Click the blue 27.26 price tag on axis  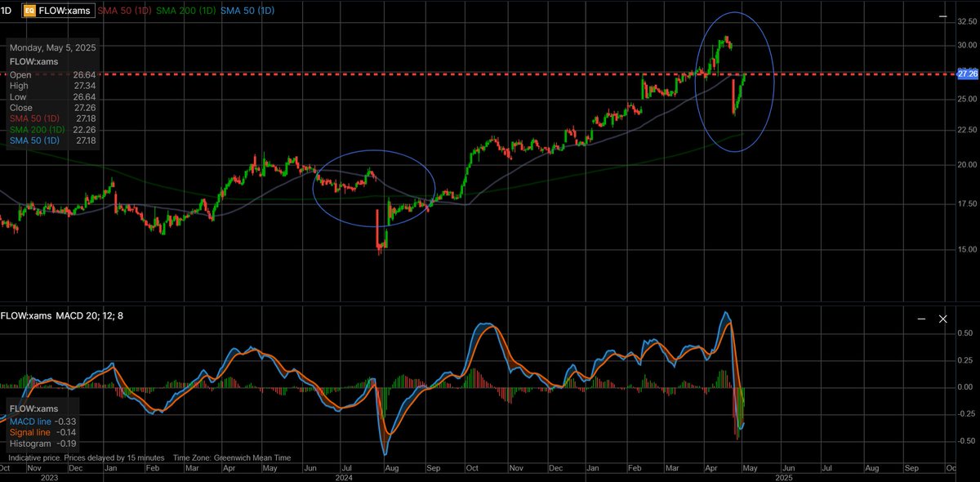pos(967,74)
